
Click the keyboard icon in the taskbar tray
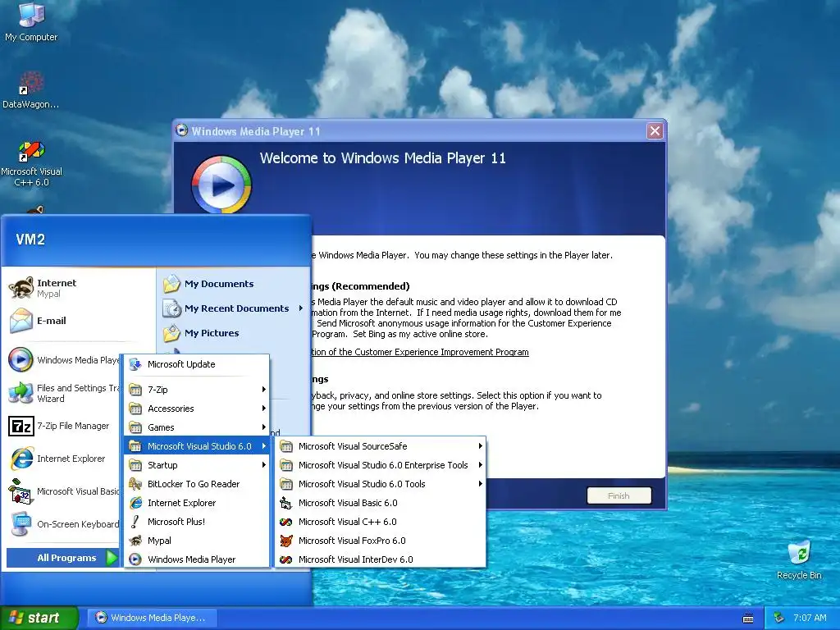point(748,619)
